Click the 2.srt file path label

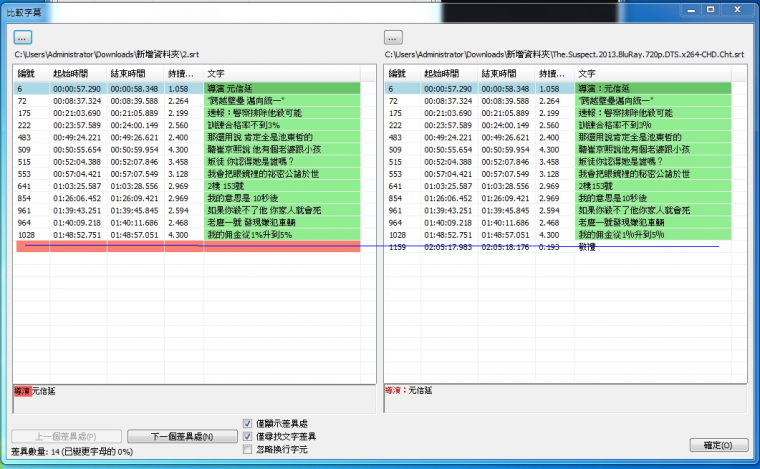click(107, 54)
